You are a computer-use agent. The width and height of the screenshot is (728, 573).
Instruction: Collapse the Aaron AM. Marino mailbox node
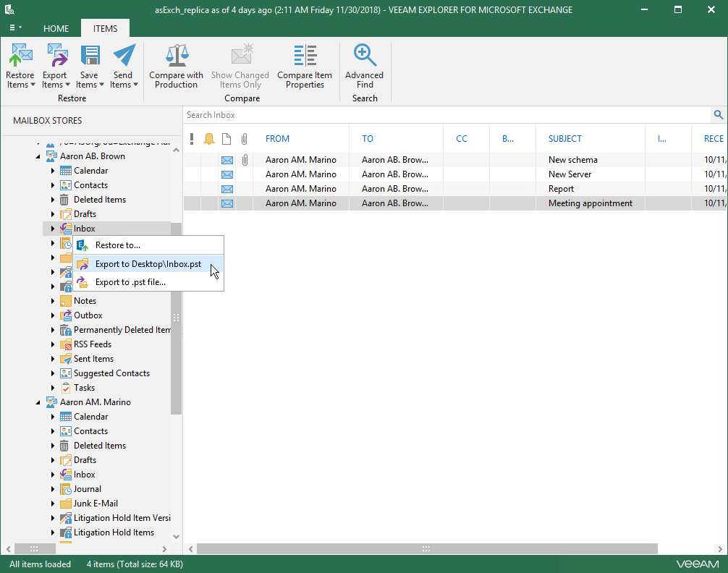pos(38,402)
